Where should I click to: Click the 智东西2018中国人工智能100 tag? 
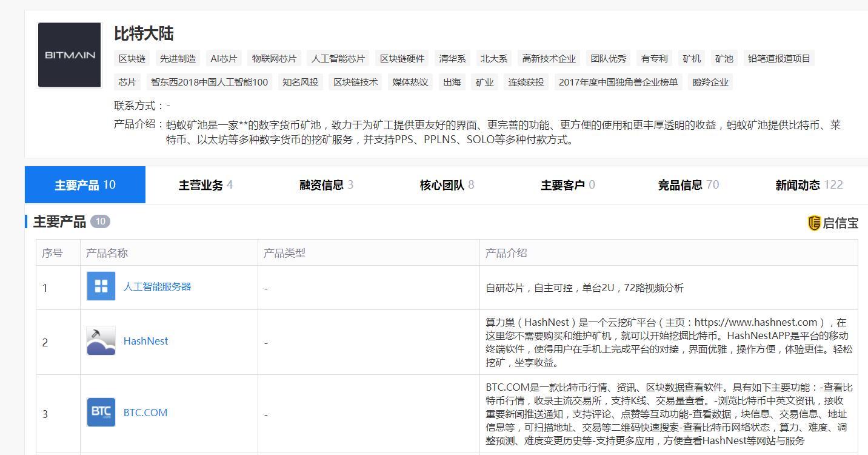209,82
